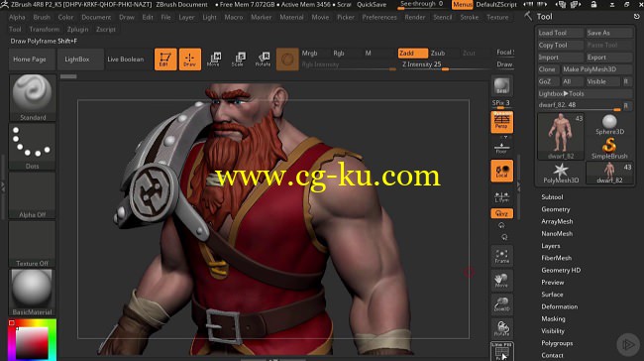Click the Make PolyMesh3D button
Screen dimensions: 644x361
coord(596,69)
